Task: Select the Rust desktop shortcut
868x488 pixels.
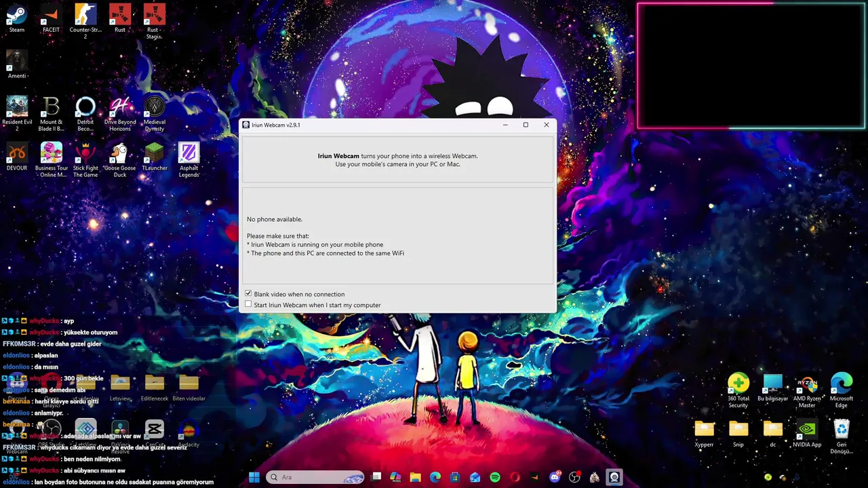Action: (120, 19)
